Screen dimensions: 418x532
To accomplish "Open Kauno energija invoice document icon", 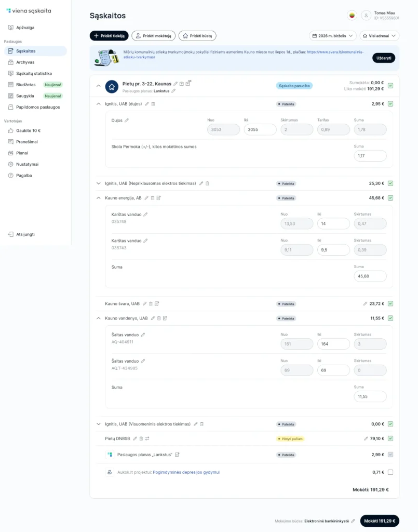I will coord(159,198).
